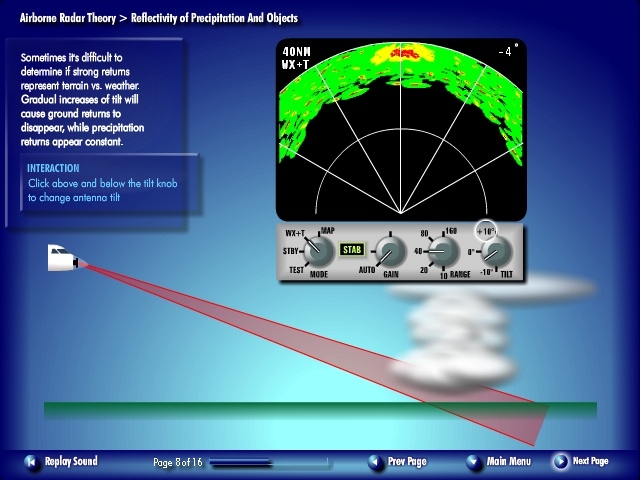The image size is (640, 480).
Task: Set mode to STBY position
Action: pos(292,251)
